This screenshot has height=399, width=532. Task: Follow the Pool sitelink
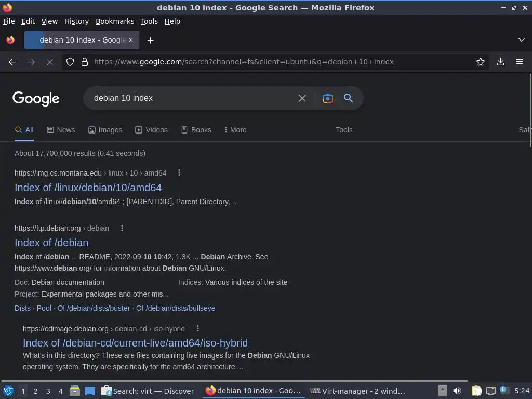[x=44, y=308]
